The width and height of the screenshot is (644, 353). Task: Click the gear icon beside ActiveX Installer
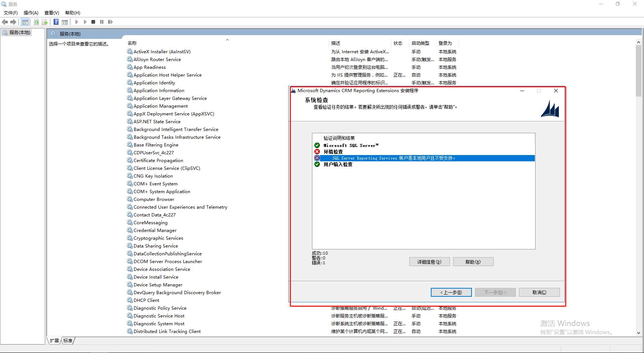[130, 51]
